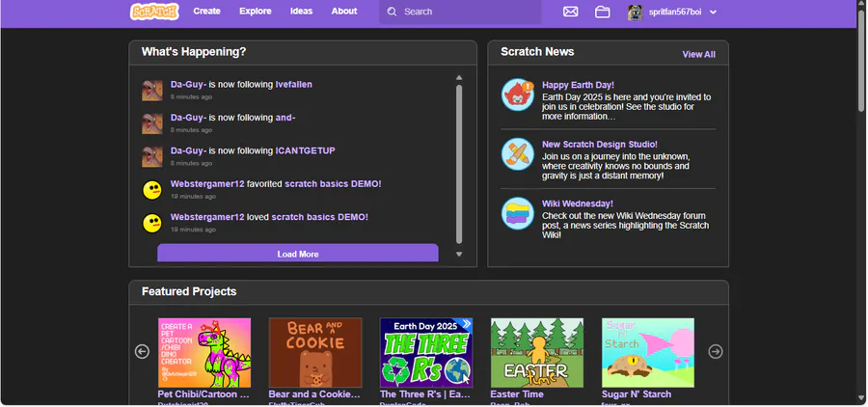Open My Stuff folder icon
Image resolution: width=868 pixels, height=407 pixels.
click(602, 12)
